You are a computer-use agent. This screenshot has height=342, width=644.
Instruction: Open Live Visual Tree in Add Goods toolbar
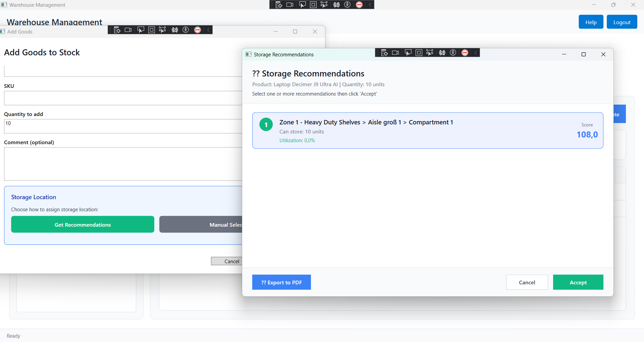click(x=117, y=30)
